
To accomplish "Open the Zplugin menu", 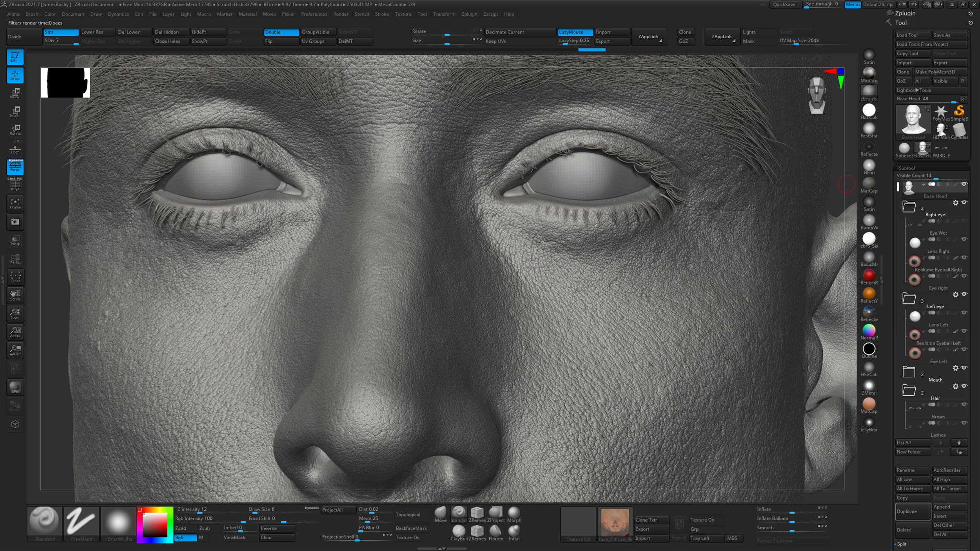I will (x=470, y=14).
